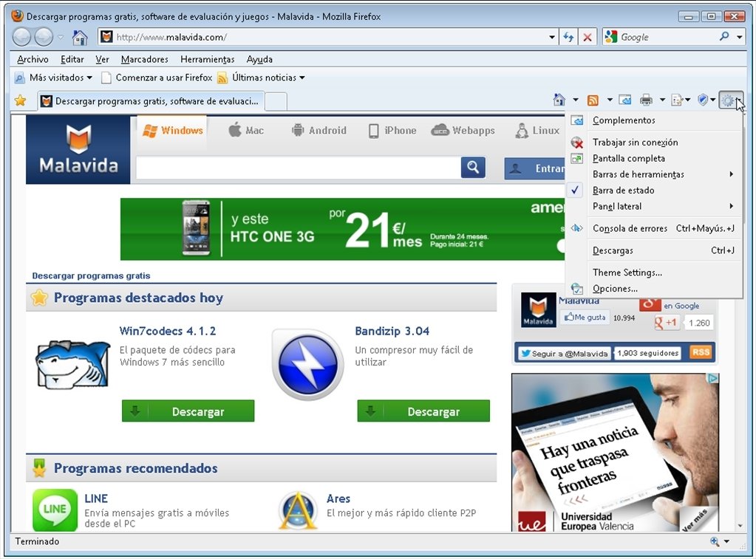Open the Marcadores menu

click(x=145, y=59)
